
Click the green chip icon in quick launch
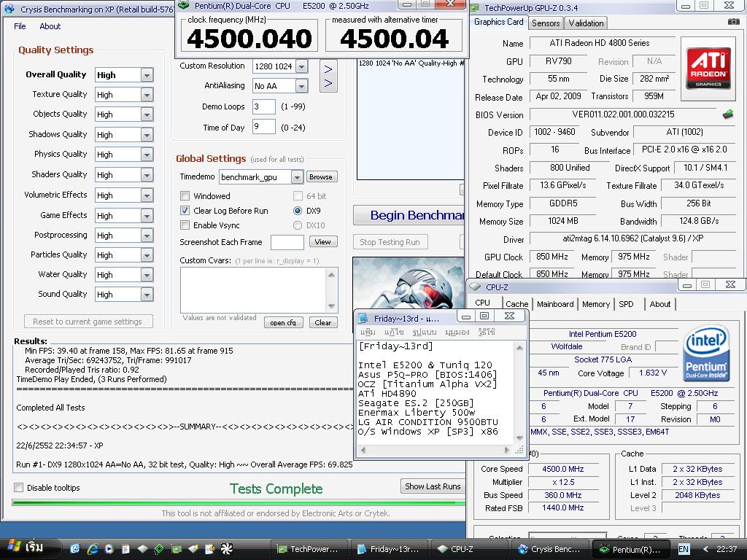160,548
